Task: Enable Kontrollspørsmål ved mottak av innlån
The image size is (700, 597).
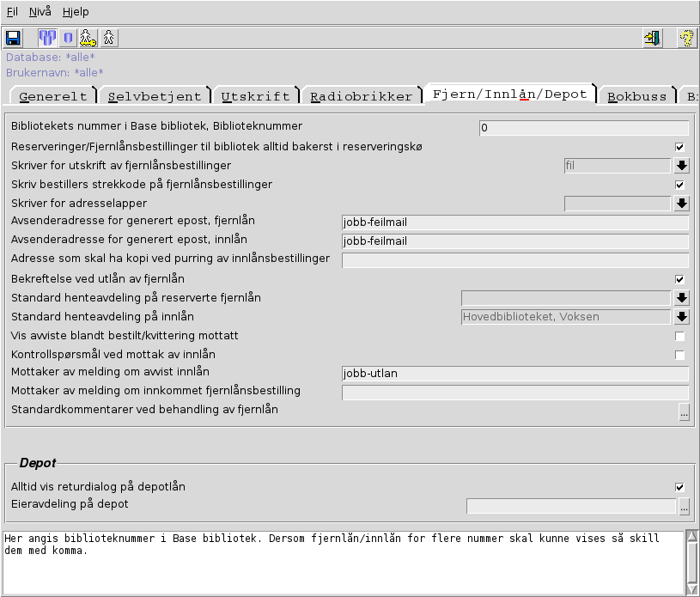Action: coord(679,355)
